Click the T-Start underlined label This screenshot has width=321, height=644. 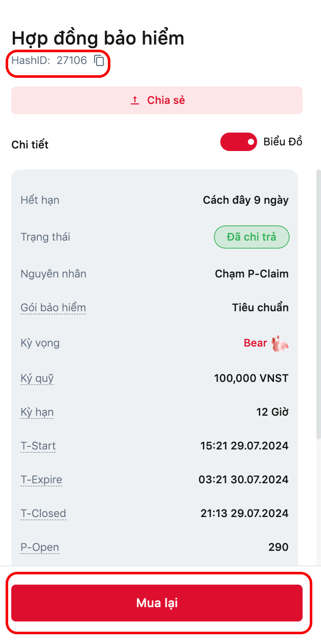[x=38, y=446]
